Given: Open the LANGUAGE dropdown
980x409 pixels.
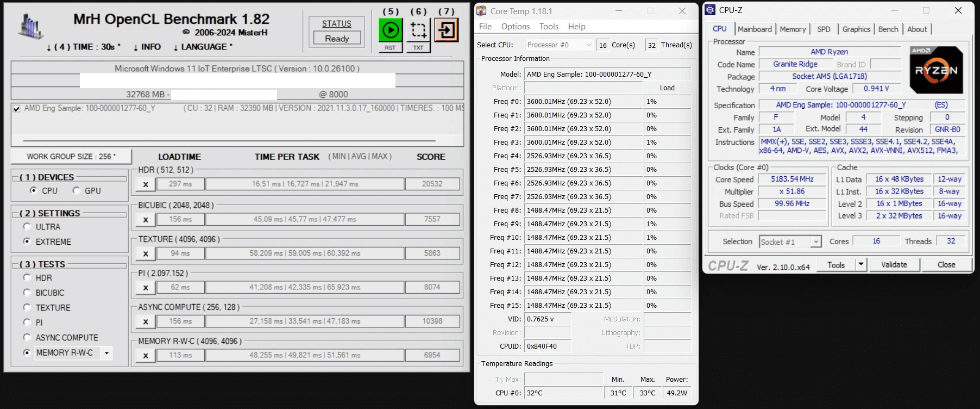Looking at the screenshot, I should click(x=202, y=47).
